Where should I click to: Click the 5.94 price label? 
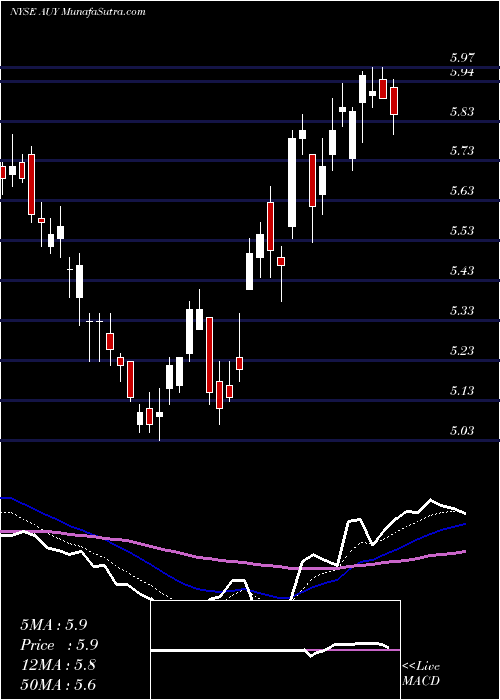click(462, 72)
